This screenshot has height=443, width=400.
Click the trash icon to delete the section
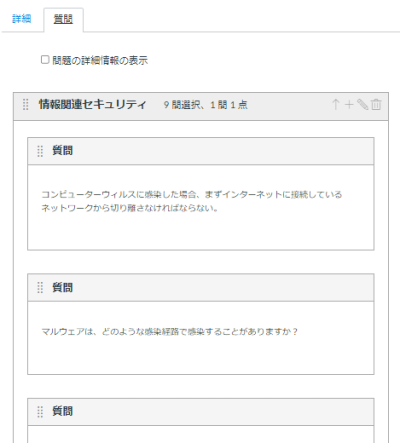coord(376,105)
